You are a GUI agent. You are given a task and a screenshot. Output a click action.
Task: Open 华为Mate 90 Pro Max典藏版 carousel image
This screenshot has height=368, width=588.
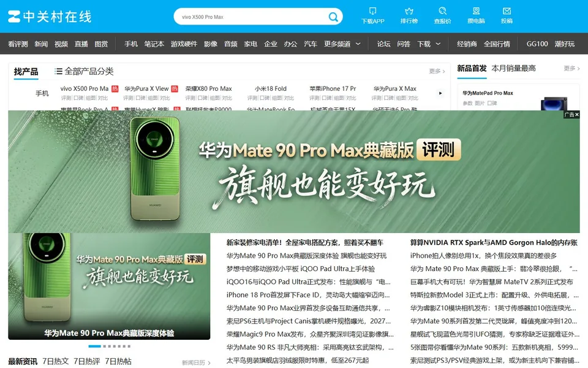coord(109,286)
